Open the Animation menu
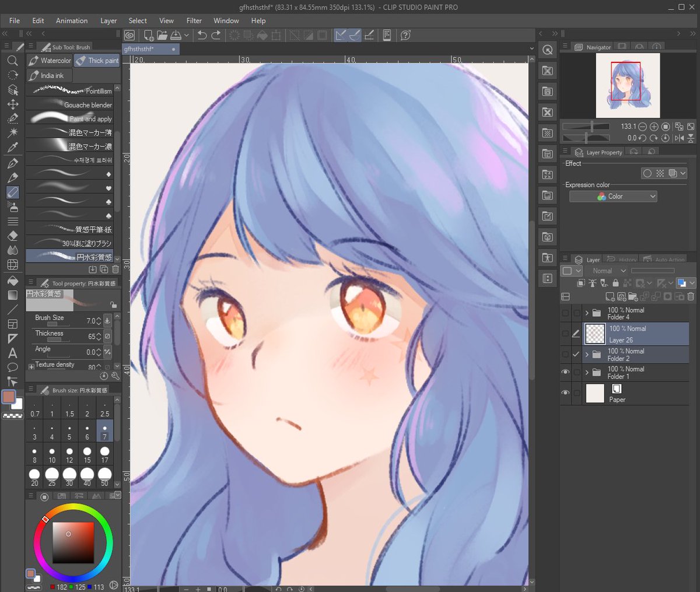This screenshot has width=700, height=592. [x=72, y=20]
